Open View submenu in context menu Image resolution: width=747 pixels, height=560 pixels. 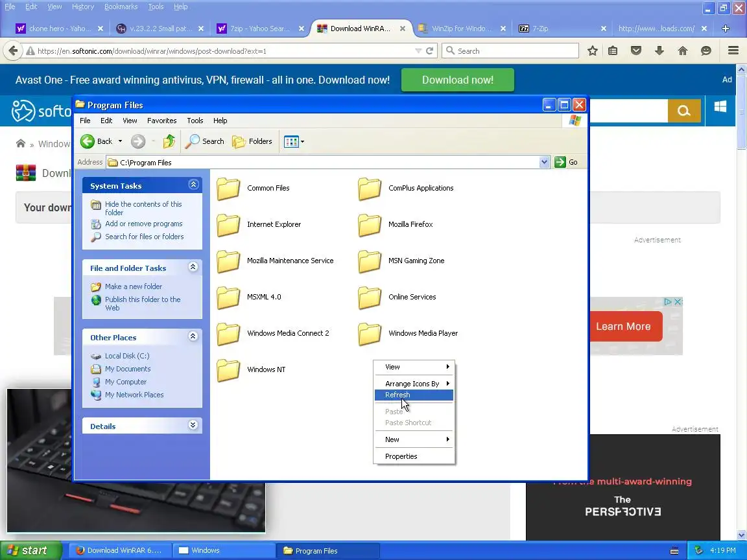(x=414, y=367)
